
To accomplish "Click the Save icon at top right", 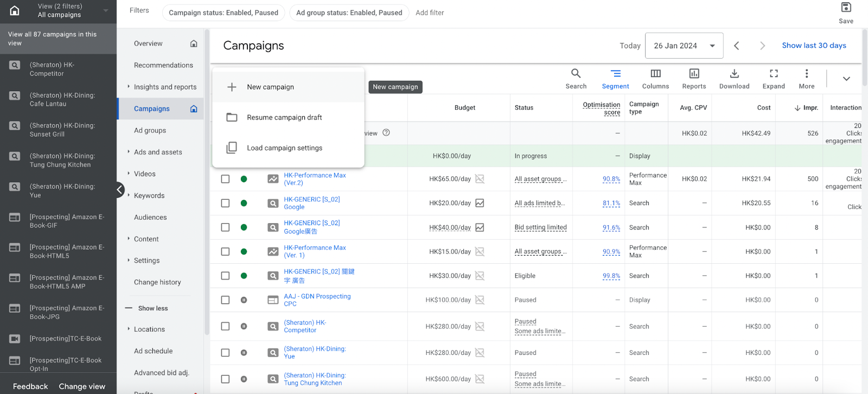I will tap(846, 8).
